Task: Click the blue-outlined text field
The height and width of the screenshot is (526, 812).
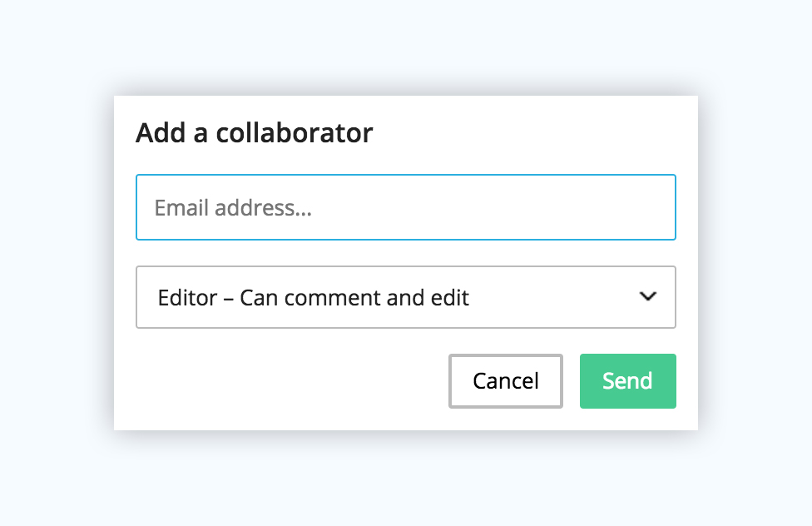Action: 405,207
